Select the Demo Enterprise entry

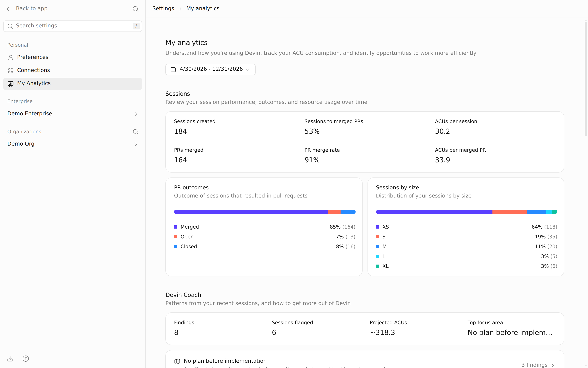pyautogui.click(x=73, y=114)
